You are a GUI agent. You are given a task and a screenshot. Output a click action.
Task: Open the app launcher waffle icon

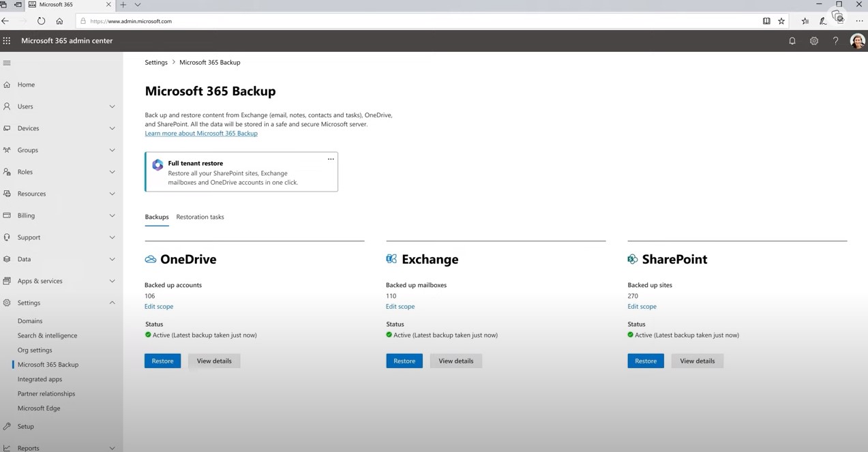(7, 41)
